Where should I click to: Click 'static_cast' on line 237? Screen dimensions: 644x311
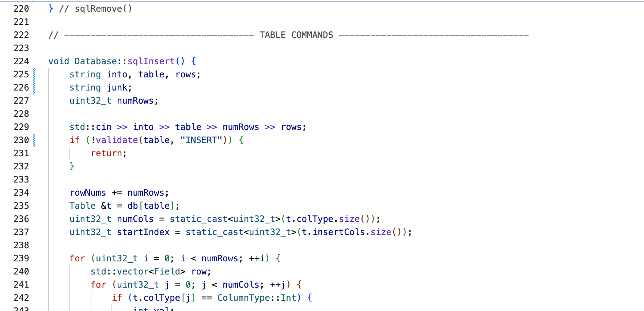click(215, 232)
